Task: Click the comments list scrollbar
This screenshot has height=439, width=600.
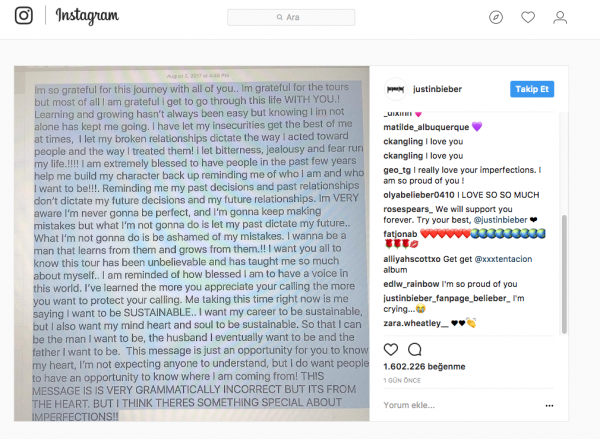Action: pyautogui.click(x=564, y=274)
